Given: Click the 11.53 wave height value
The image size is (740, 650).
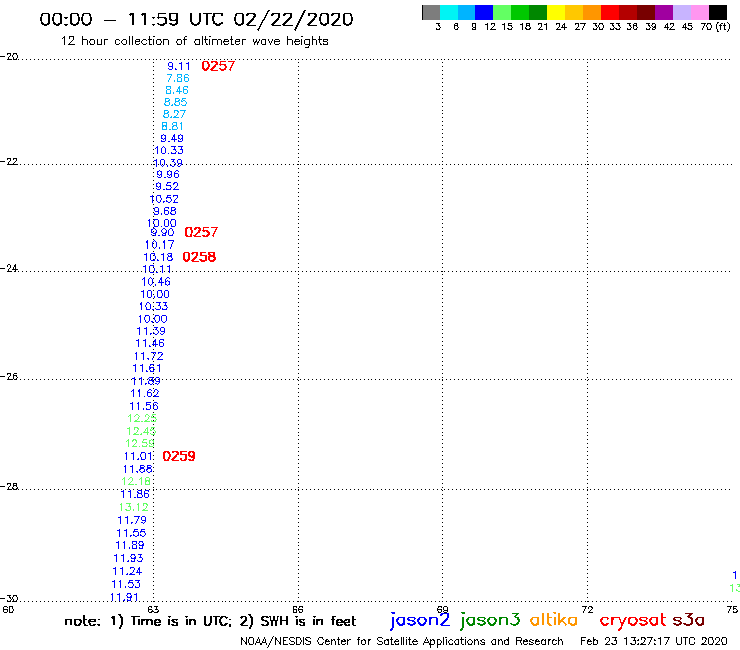Looking at the screenshot, I should pyautogui.click(x=126, y=584).
